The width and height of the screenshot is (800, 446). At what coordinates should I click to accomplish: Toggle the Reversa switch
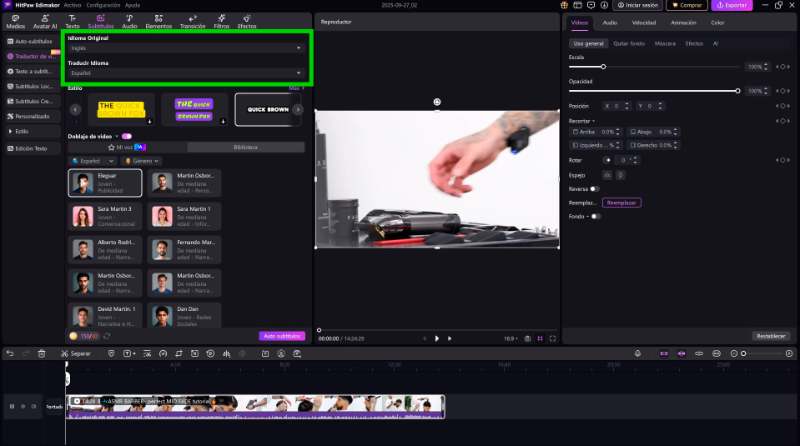(595, 188)
